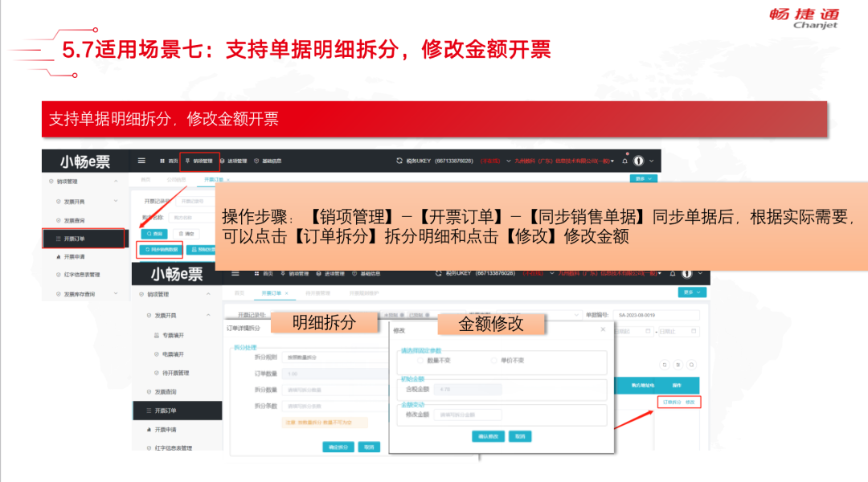This screenshot has height=482, width=868.
Task: Close the 开票订单 tab in the front window
Action: pyautogui.click(x=287, y=293)
